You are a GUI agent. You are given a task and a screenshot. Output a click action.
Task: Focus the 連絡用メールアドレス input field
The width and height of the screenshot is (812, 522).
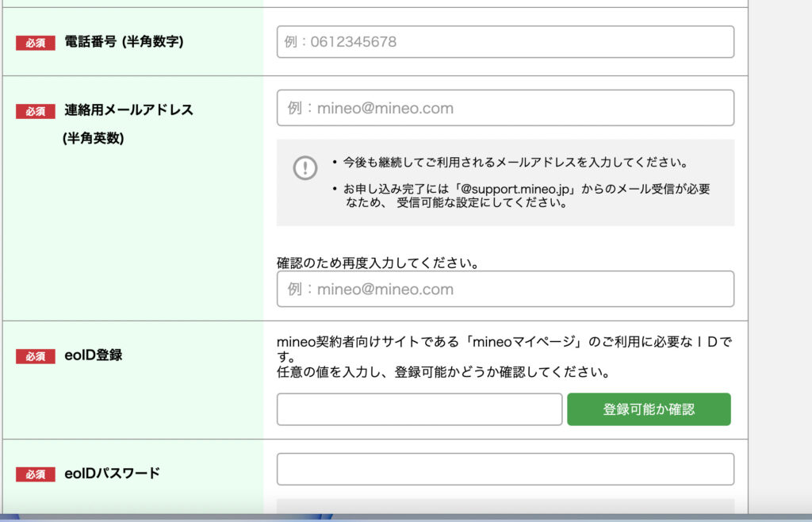pos(505,108)
